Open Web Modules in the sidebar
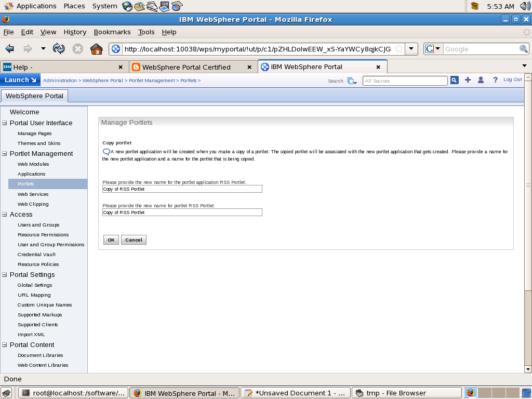 pyautogui.click(x=33, y=164)
